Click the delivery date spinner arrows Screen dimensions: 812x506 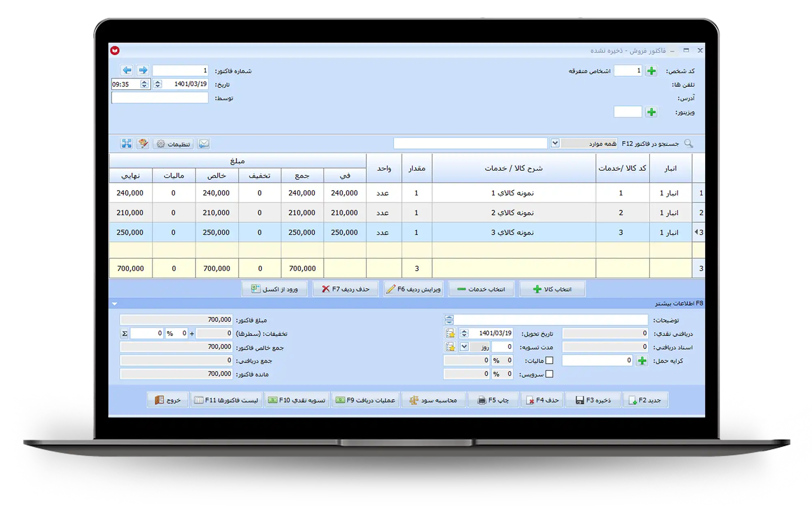point(464,334)
